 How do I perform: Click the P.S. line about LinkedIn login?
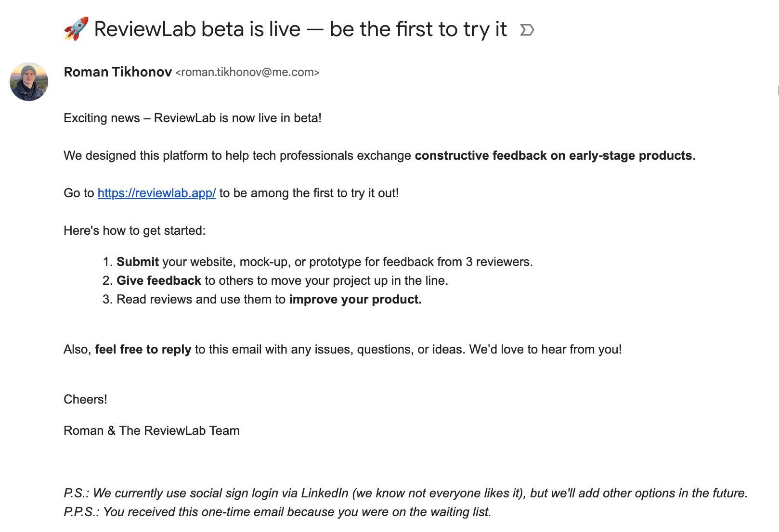pos(405,494)
